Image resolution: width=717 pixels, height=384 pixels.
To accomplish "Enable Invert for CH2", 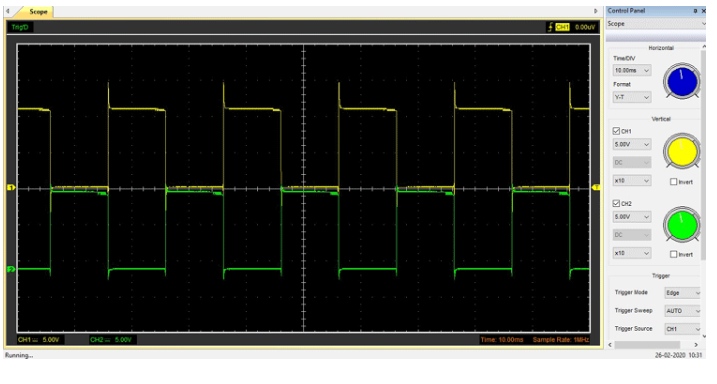I will point(673,254).
